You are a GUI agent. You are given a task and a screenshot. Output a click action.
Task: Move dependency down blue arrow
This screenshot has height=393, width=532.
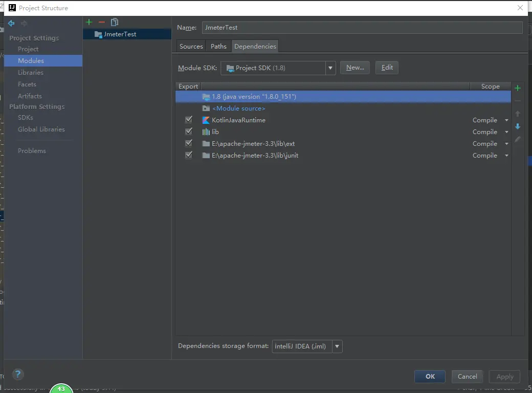pyautogui.click(x=517, y=126)
